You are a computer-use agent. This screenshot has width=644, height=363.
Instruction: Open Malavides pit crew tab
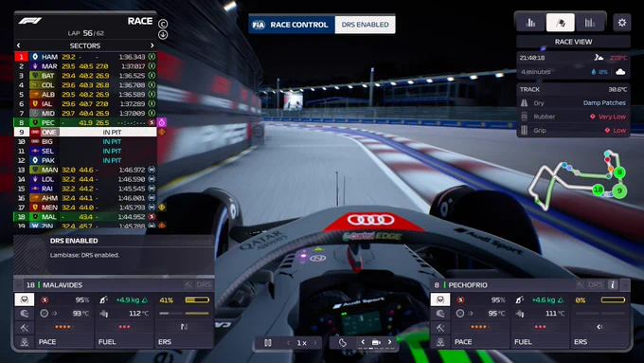25,341
